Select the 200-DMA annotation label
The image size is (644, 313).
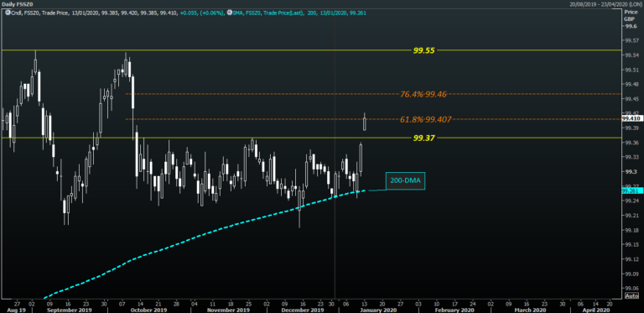coord(405,180)
